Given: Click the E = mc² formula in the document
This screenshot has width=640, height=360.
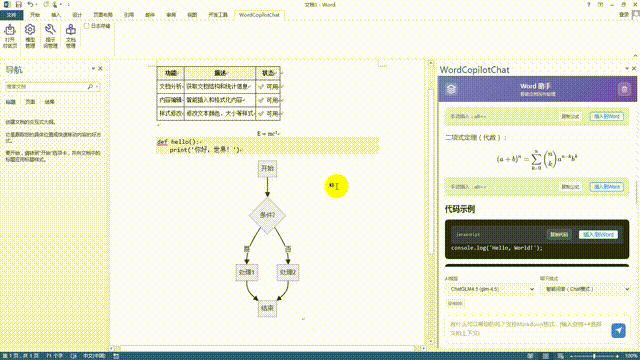Looking at the screenshot, I should tap(268, 134).
